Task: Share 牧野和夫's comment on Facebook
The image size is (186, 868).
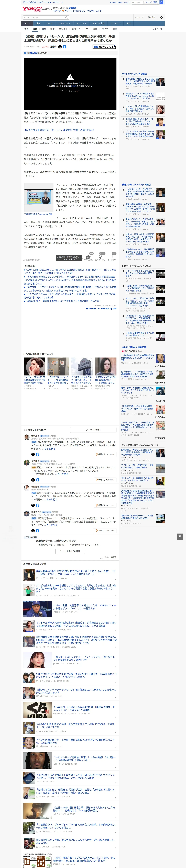Action: pos(38,454)
